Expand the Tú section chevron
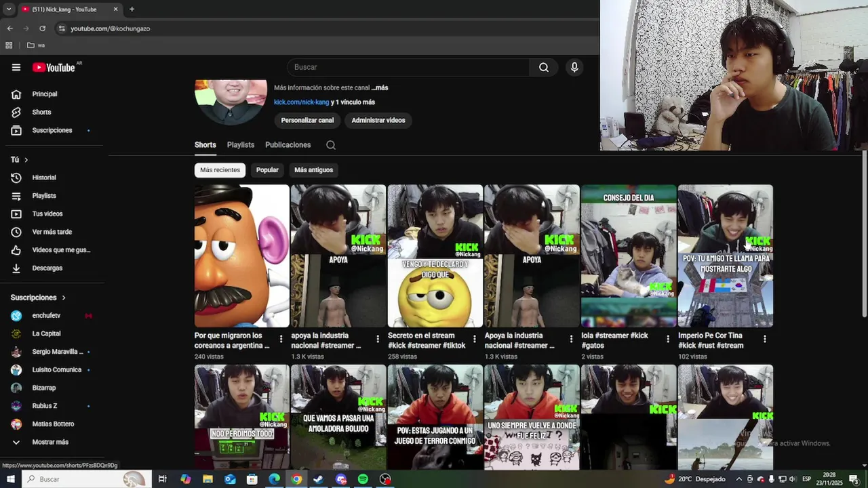Image resolution: width=868 pixels, height=488 pixels. click(26, 160)
